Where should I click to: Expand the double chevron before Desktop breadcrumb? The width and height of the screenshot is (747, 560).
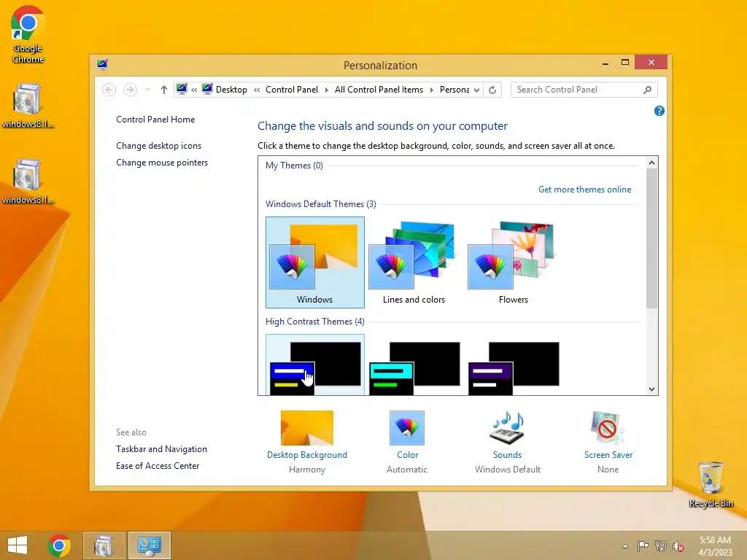click(x=194, y=90)
